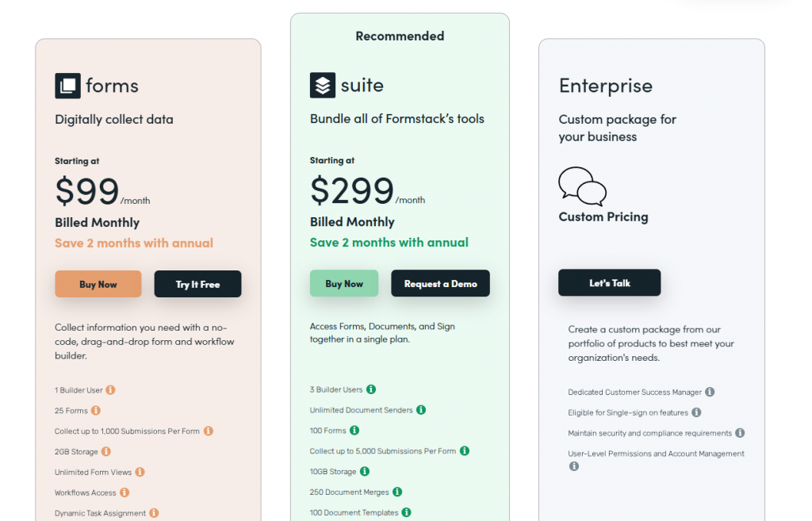Open the info tooltip for 3 Builder Users
The height and width of the screenshot is (521, 812).
tap(373, 389)
